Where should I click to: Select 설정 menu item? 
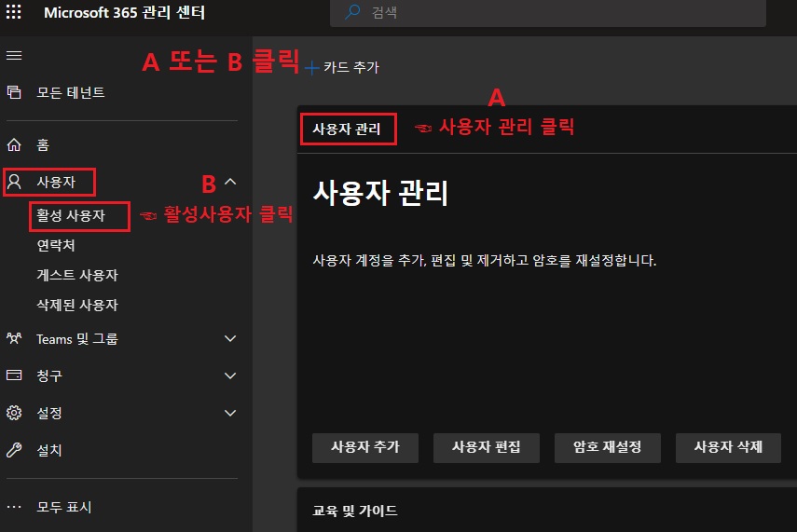49,413
